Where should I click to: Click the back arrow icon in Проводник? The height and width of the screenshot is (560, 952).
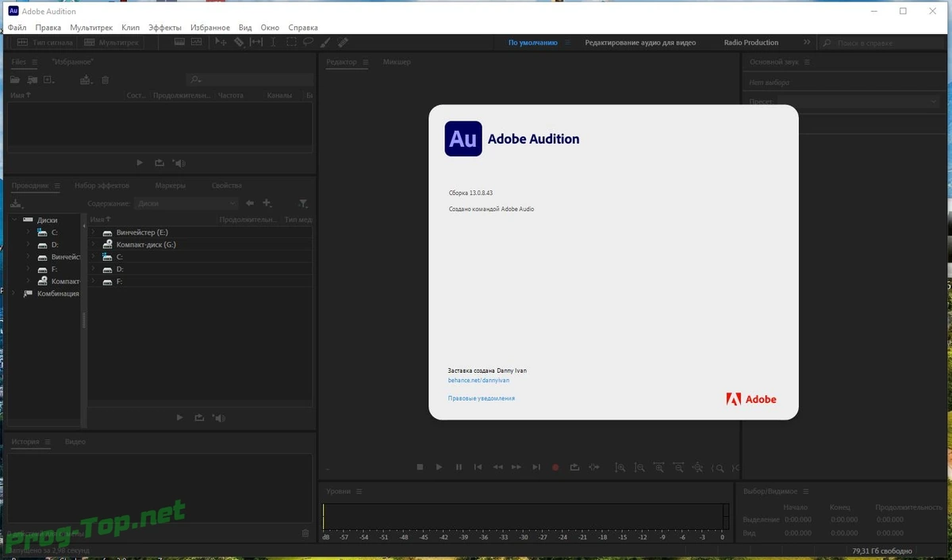[250, 203]
